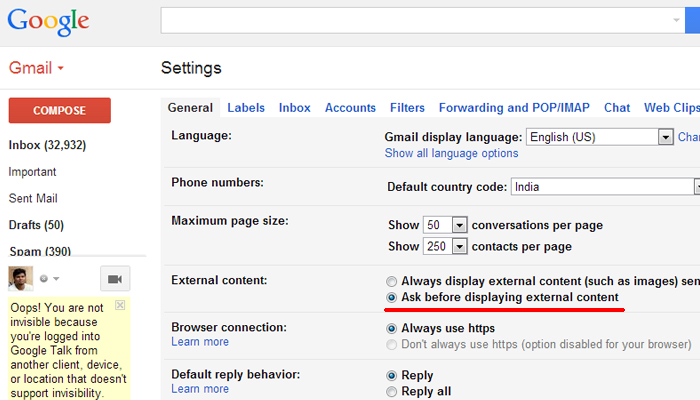Compose a new email
Image resolution: width=700 pixels, height=400 pixels.
click(60, 110)
